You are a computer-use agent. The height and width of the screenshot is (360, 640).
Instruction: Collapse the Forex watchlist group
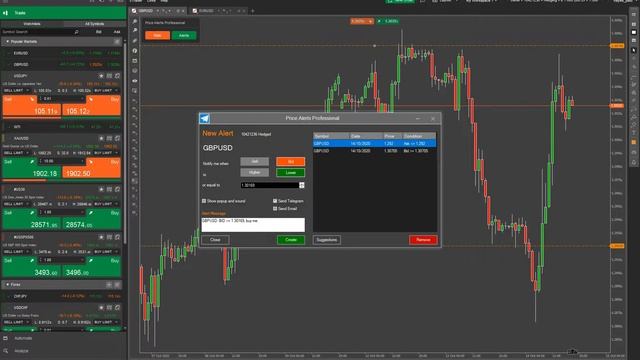(7, 284)
